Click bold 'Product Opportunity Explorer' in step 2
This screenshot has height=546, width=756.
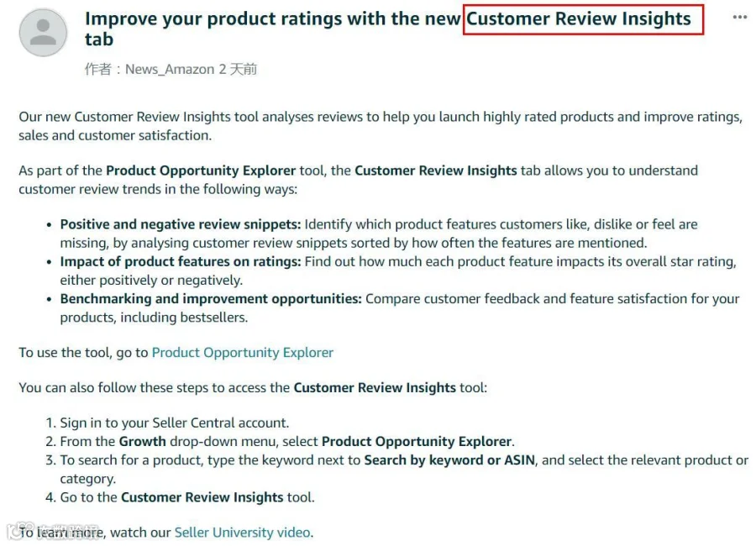(x=416, y=442)
